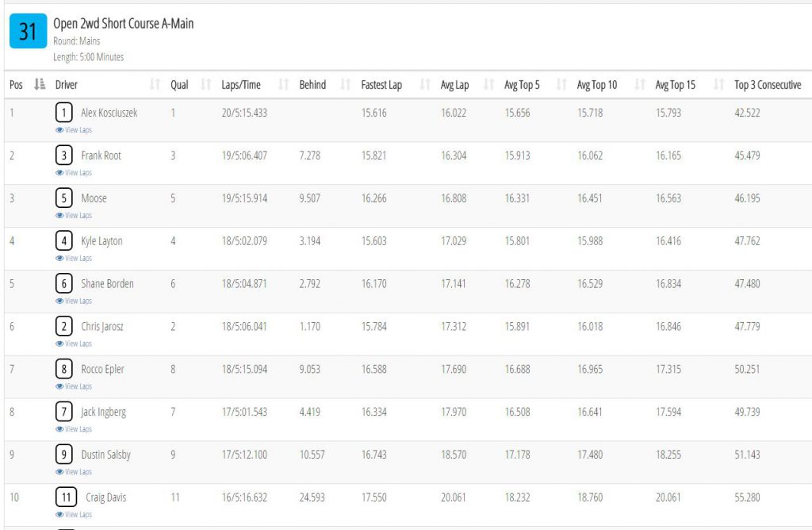The width and height of the screenshot is (812, 530).
Task: Click the Behind value 2.792
Action: tap(310, 283)
